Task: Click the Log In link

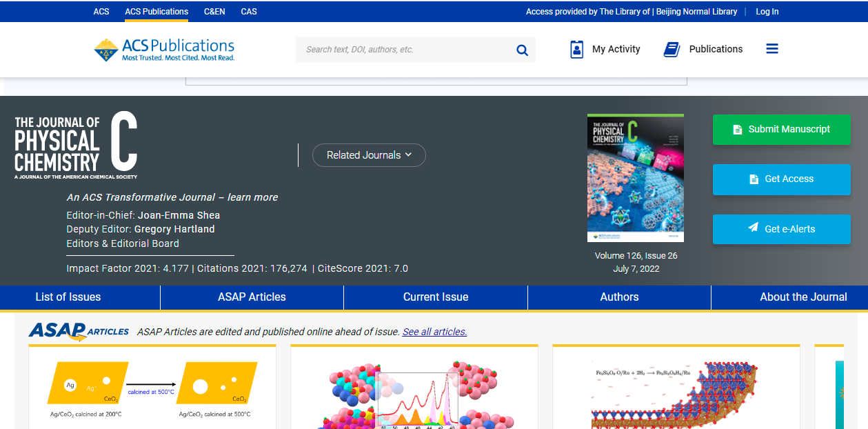Action: [x=767, y=12]
